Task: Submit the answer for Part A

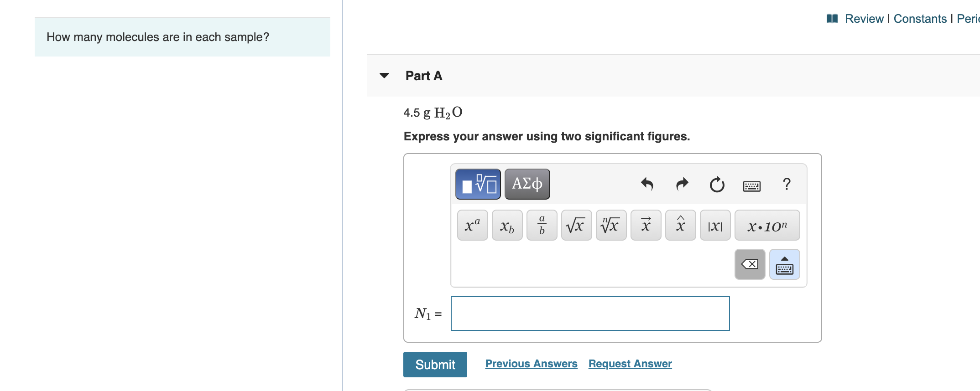Action: (435, 364)
